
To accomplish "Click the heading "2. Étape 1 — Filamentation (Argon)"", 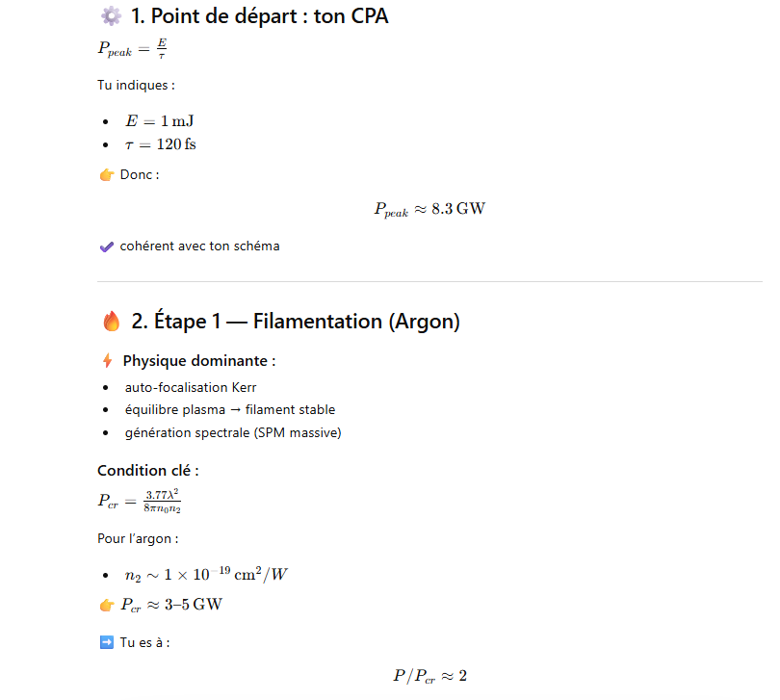I will 296,322.
